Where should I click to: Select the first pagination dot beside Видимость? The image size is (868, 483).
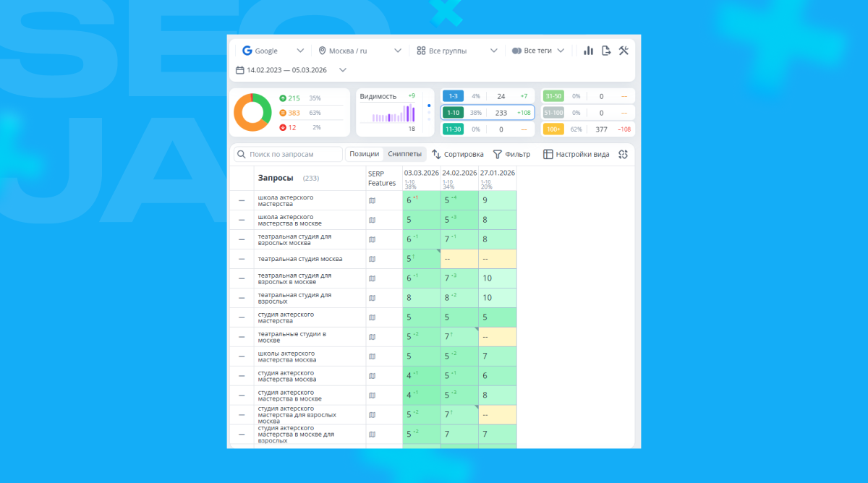coord(429,106)
